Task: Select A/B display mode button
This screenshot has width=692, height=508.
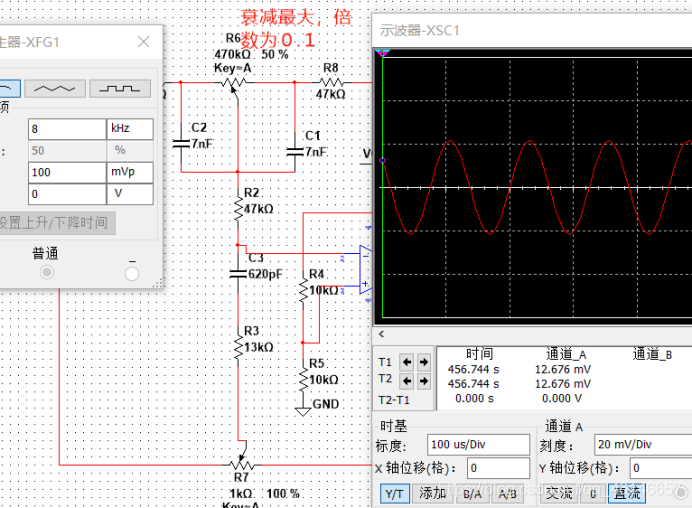Action: point(507,493)
